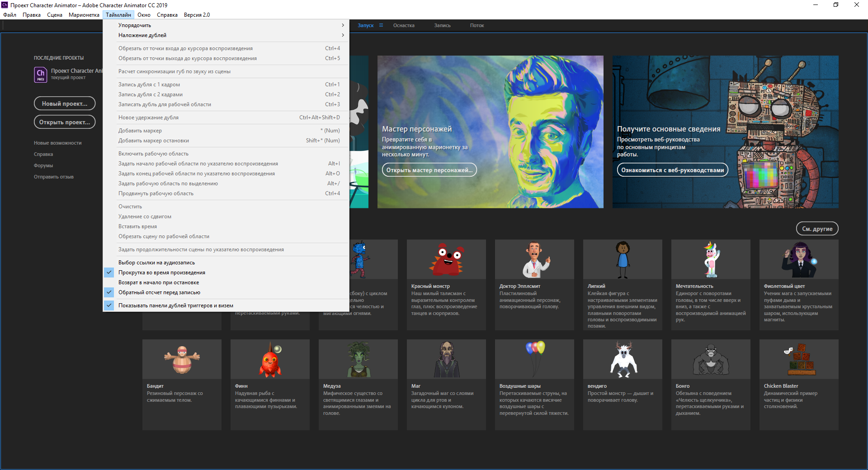The image size is (868, 470).
Task: Switch to the Поток workspace
Action: point(477,26)
